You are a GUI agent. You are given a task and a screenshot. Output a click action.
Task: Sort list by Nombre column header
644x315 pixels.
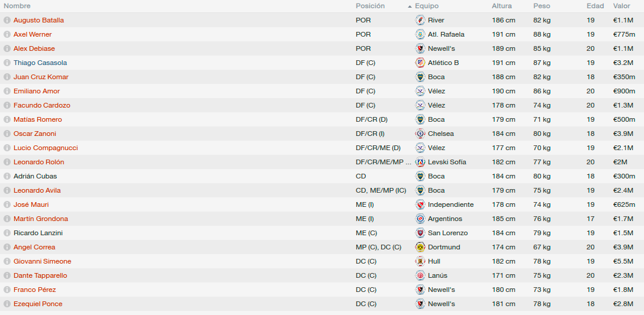(17, 6)
